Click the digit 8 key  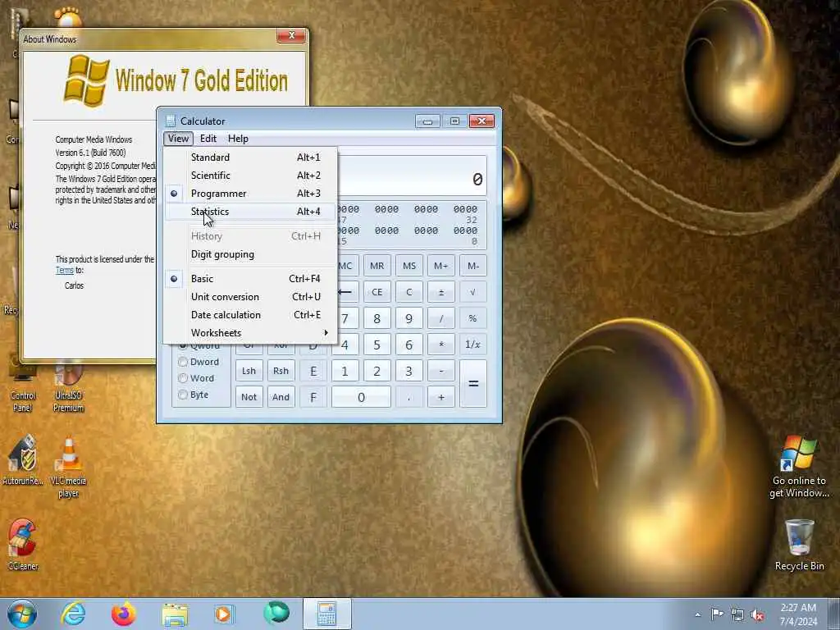click(377, 318)
